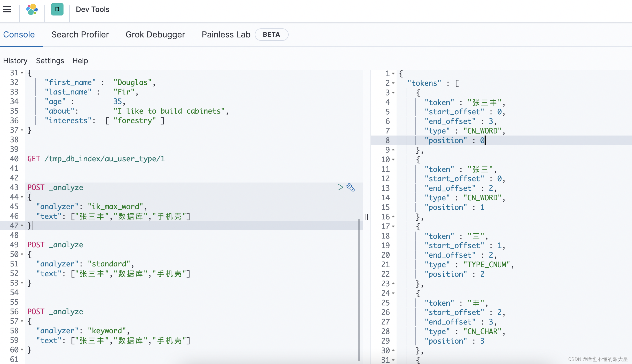Viewport: 632px width, 364px height.
Task: Collapse editor block at line 31
Action: 22,73
